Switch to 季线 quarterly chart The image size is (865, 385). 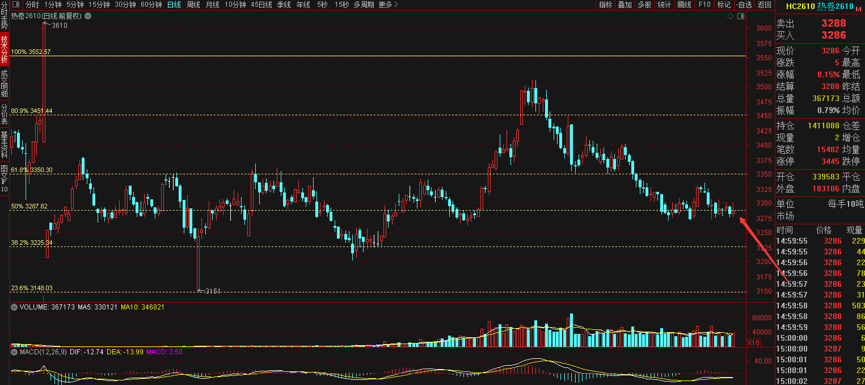tap(284, 4)
